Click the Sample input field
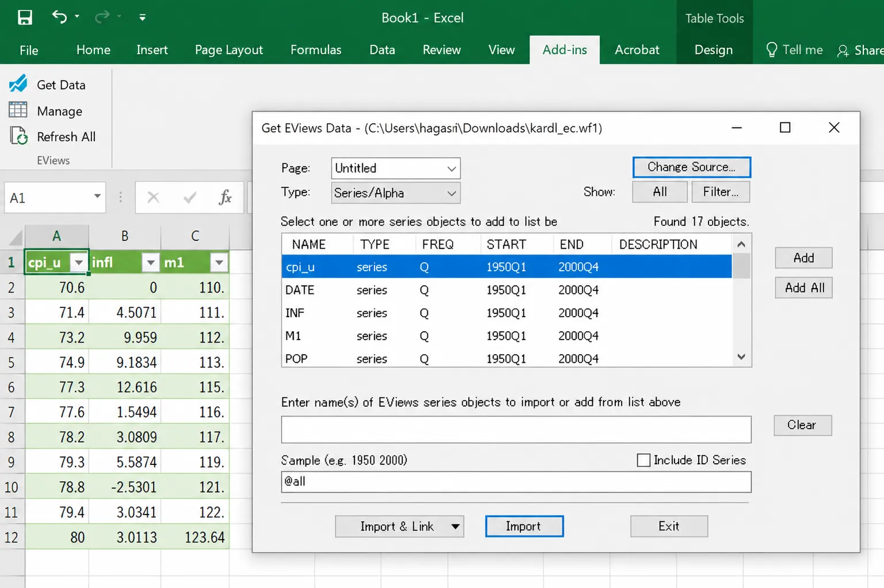The image size is (884, 588). [x=516, y=482]
